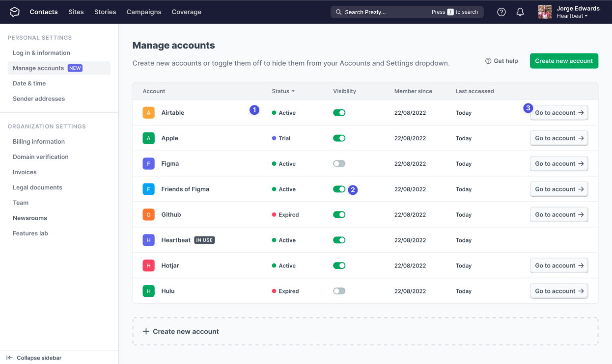
Task: Click the Last accessed column header
Action: [x=474, y=91]
